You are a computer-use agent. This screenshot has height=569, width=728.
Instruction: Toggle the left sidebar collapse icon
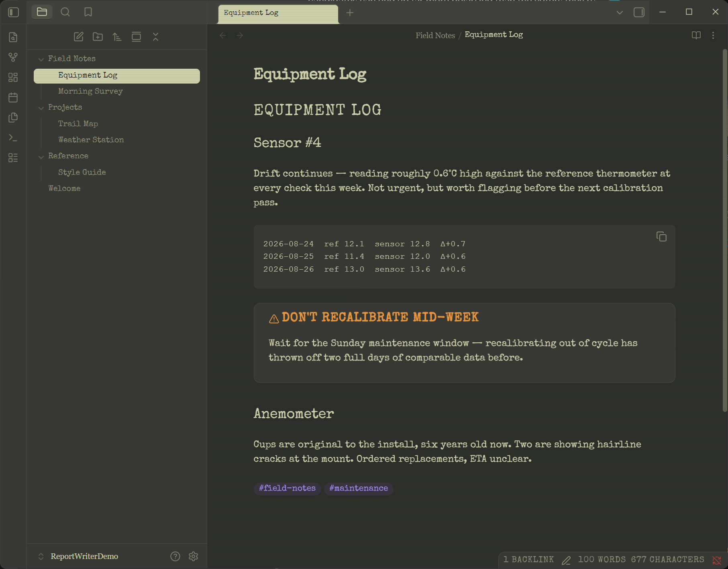(13, 12)
